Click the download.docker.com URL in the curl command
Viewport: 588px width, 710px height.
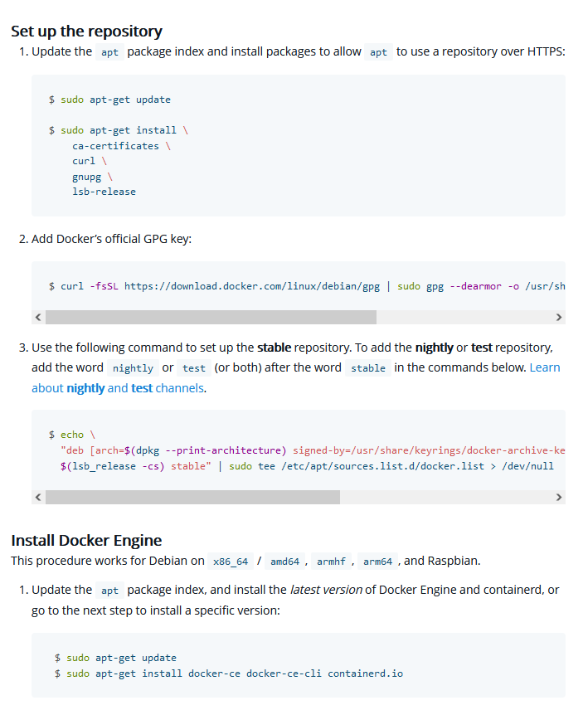click(252, 286)
